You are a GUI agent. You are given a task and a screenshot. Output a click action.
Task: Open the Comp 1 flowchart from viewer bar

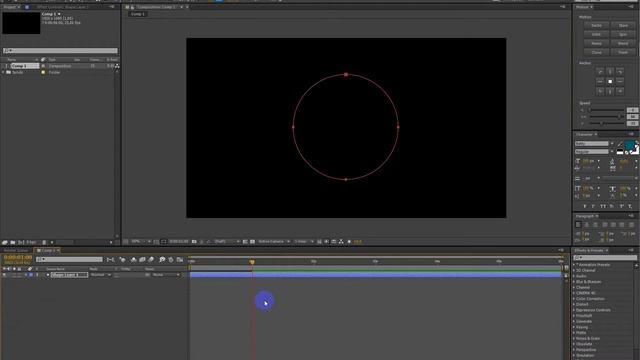coord(341,242)
